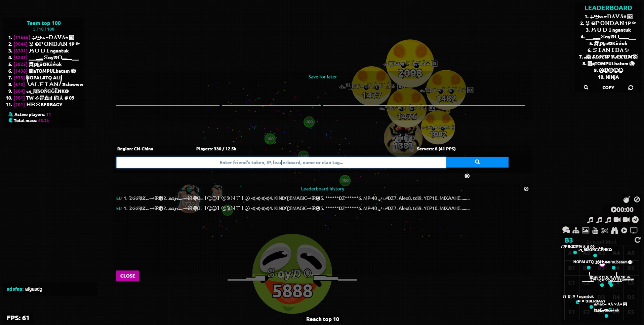Click minimap sector B1
This screenshot has width=644, height=325.
(572, 268)
